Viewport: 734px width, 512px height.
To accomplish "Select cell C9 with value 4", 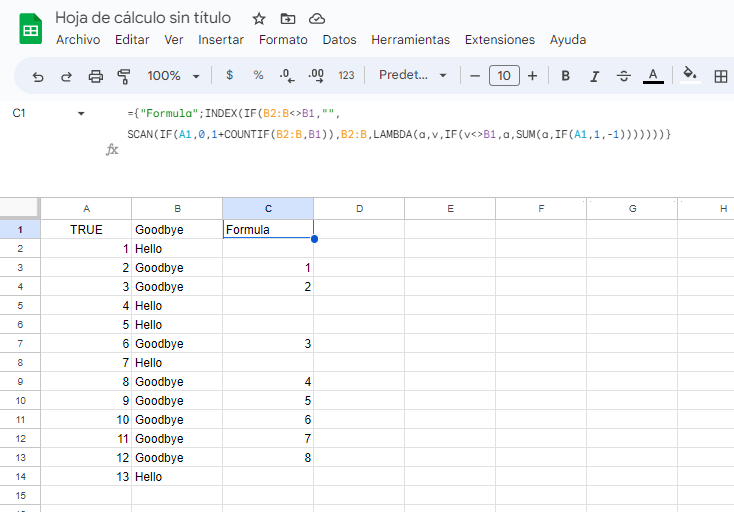I will [x=268, y=381].
